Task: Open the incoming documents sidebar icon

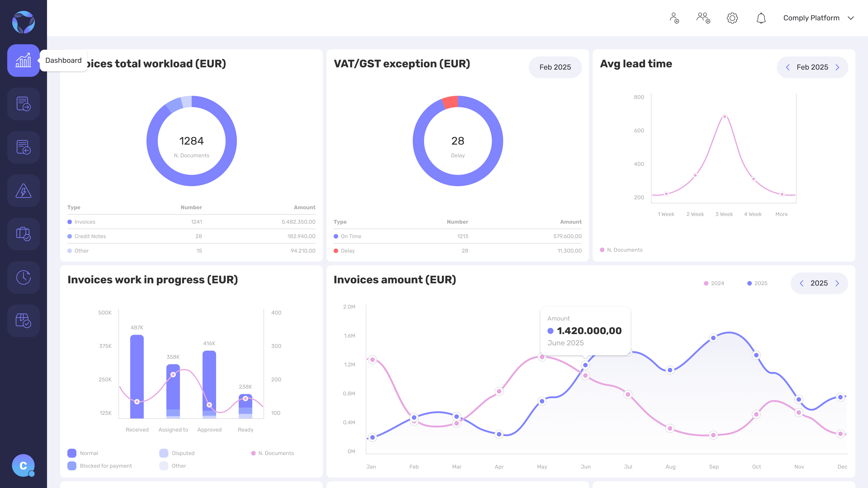Action: 23,147
